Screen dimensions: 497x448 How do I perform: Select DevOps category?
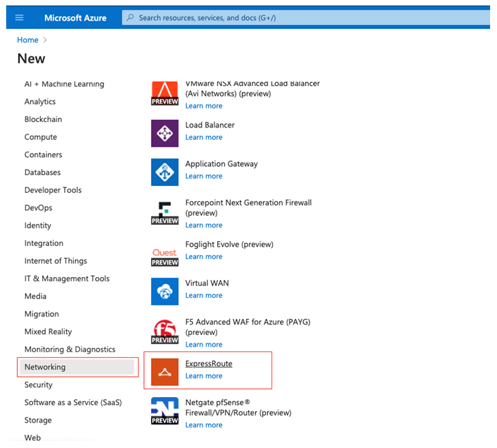(x=39, y=208)
